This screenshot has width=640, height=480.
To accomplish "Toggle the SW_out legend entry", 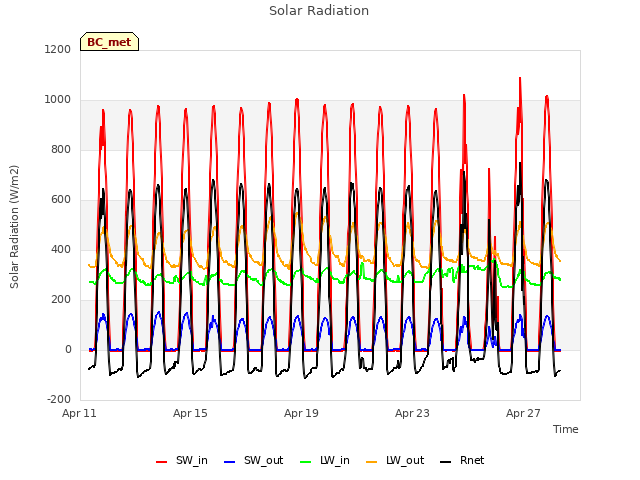I will [x=253, y=460].
